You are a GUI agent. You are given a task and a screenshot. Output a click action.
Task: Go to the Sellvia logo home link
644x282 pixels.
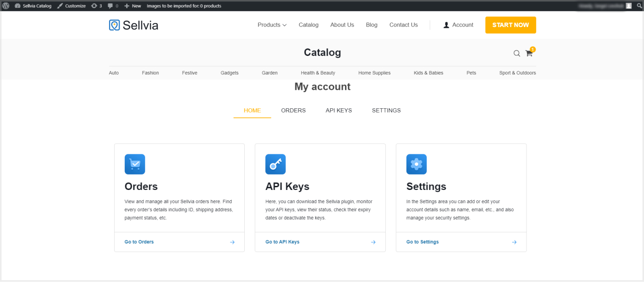134,25
